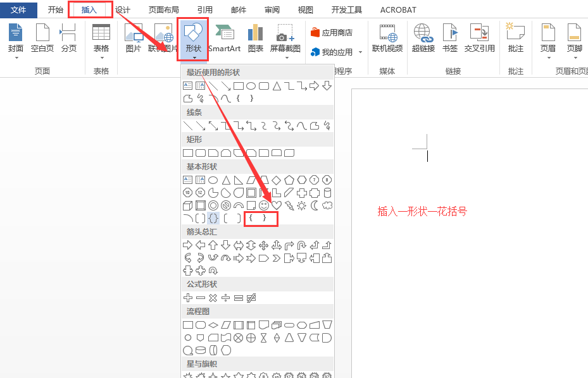Open the 屏幕截图 screenshot dropdown
Viewport: 588px width, 378px height.
285,40
